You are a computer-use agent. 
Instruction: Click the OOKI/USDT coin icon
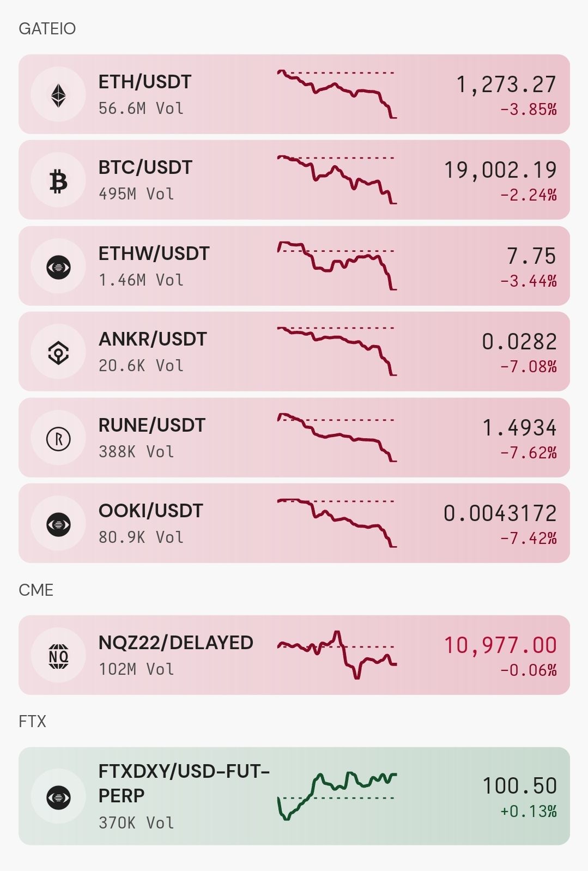(58, 524)
